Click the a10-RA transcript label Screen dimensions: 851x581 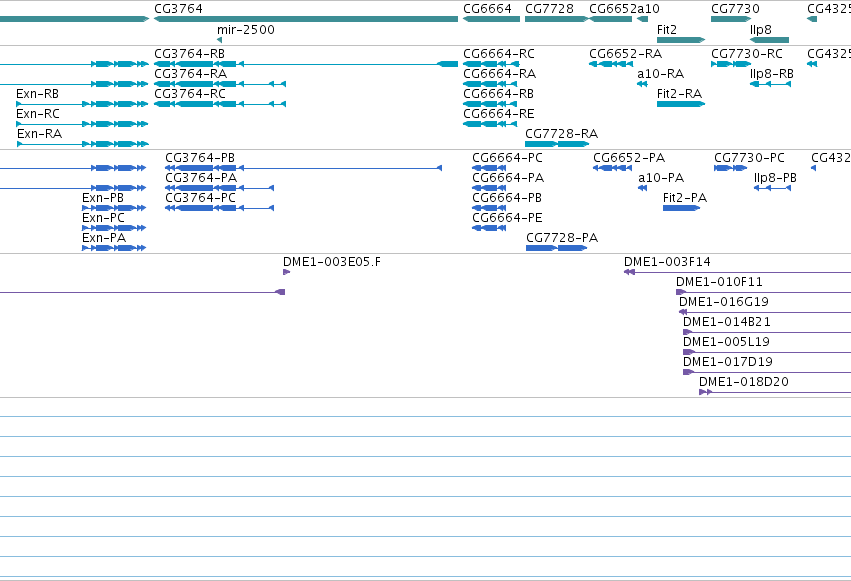661,74
